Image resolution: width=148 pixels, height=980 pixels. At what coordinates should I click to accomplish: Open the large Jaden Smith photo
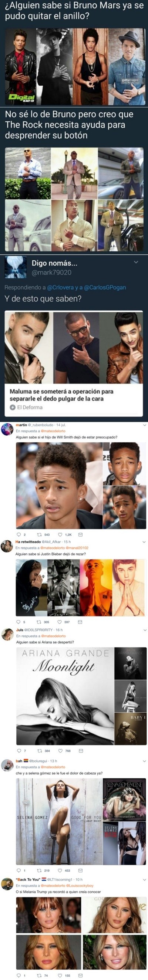[58, 486]
